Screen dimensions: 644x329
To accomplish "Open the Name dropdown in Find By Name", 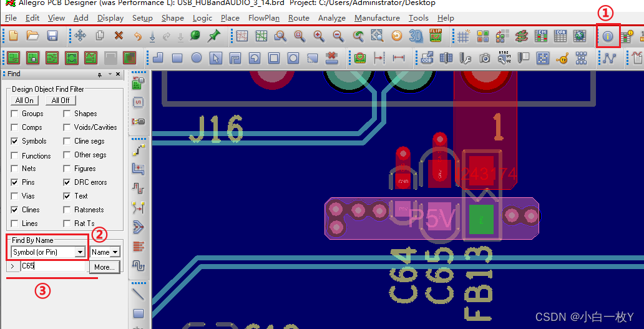I will (115, 252).
